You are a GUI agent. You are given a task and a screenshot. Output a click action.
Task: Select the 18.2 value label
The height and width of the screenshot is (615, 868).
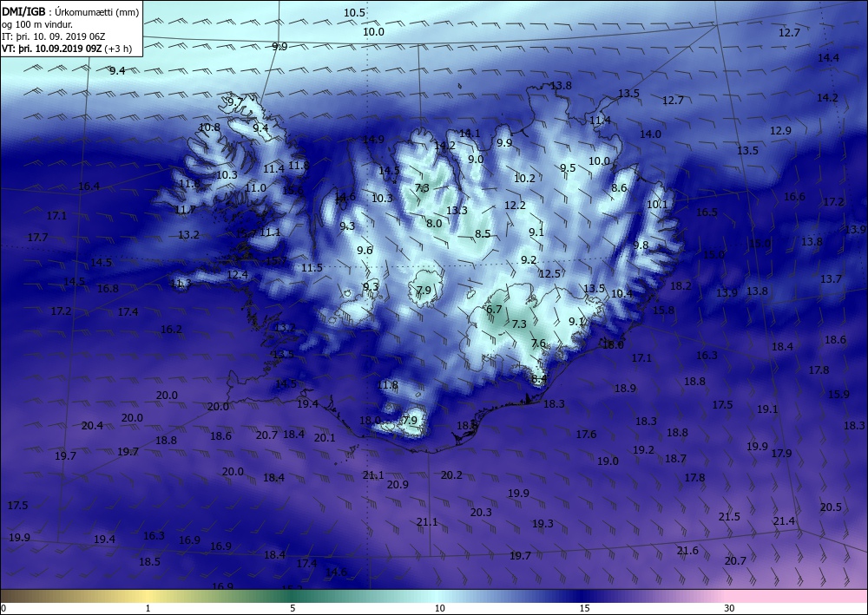[x=681, y=286]
